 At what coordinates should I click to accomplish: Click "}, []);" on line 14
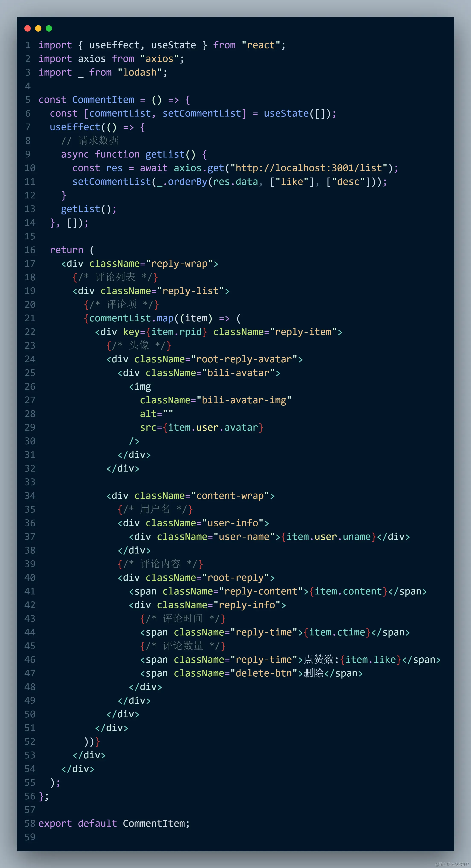(69, 223)
